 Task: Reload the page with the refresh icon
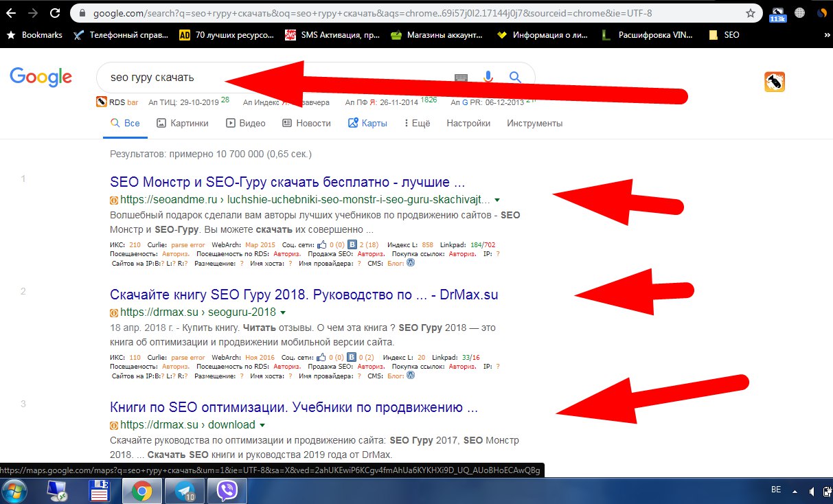(54, 12)
